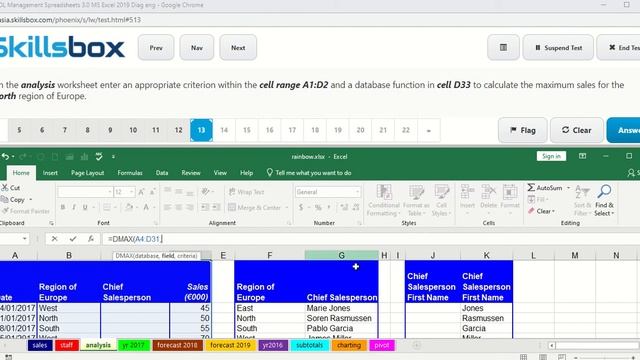Click the Decrease Indent icon

tap(205, 207)
